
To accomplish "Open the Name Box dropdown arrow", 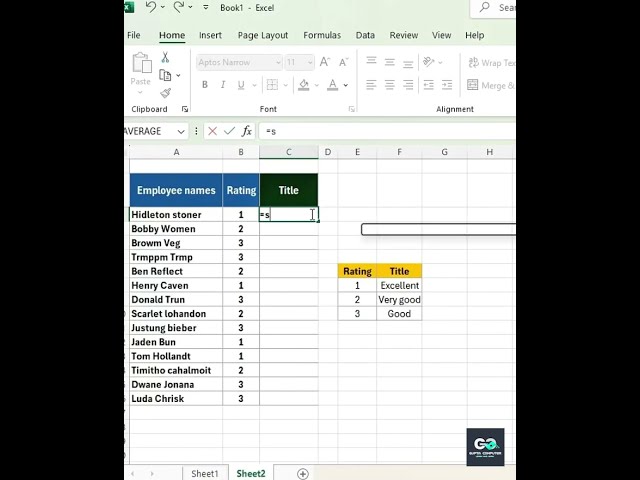I will pos(181,131).
